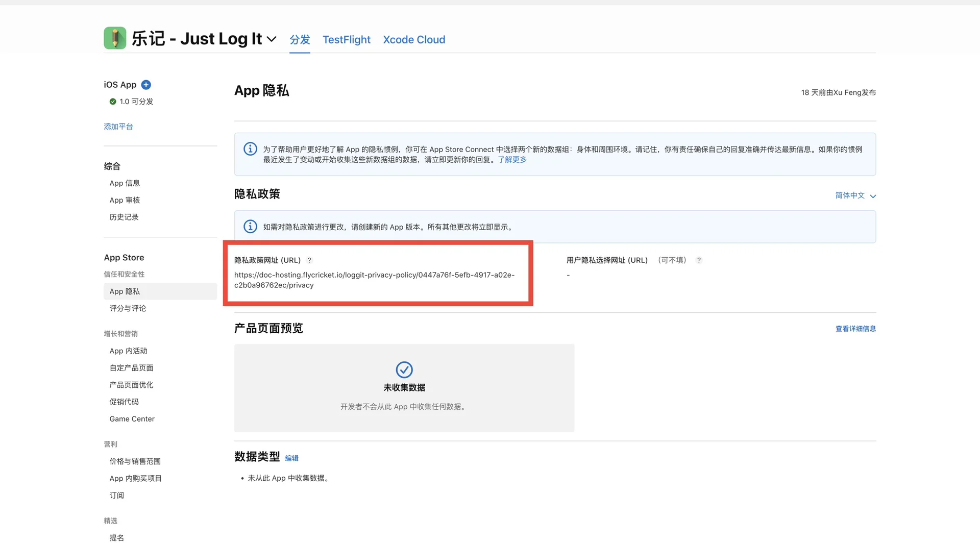Open 查看详细信息 for the product page preview
This screenshot has width=980, height=543.
pos(855,328)
